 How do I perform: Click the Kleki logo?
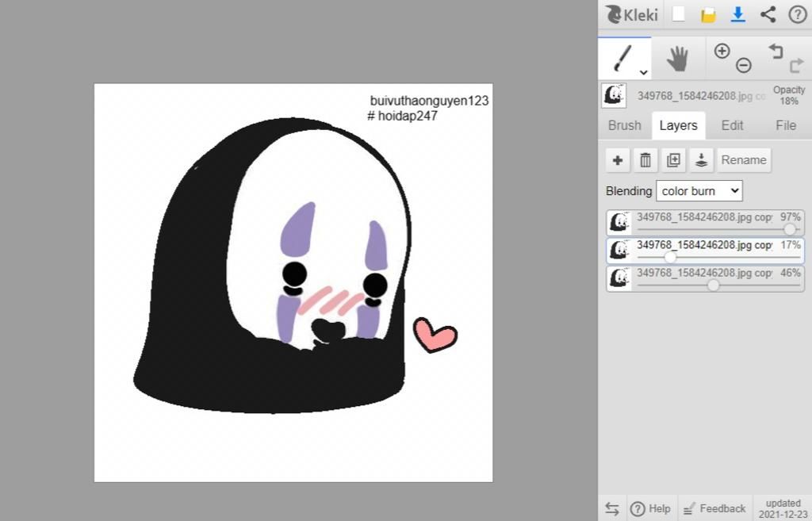[x=631, y=14]
